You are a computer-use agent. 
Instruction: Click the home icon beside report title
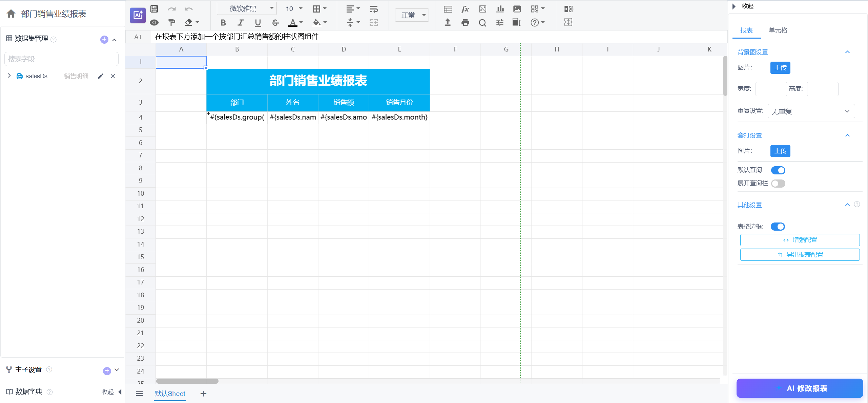coord(11,14)
